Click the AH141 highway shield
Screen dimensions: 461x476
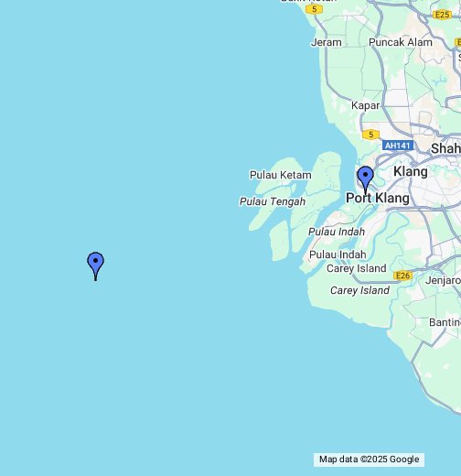click(x=398, y=146)
